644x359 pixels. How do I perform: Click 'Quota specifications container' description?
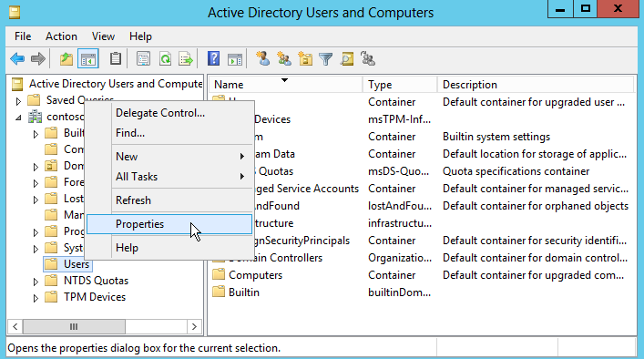tap(516, 171)
